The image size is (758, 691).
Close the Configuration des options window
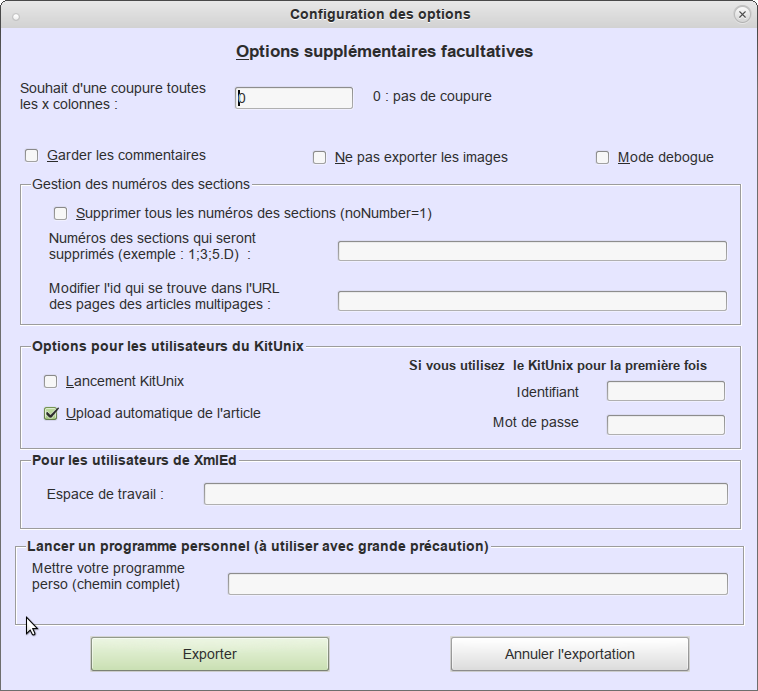pos(742,14)
